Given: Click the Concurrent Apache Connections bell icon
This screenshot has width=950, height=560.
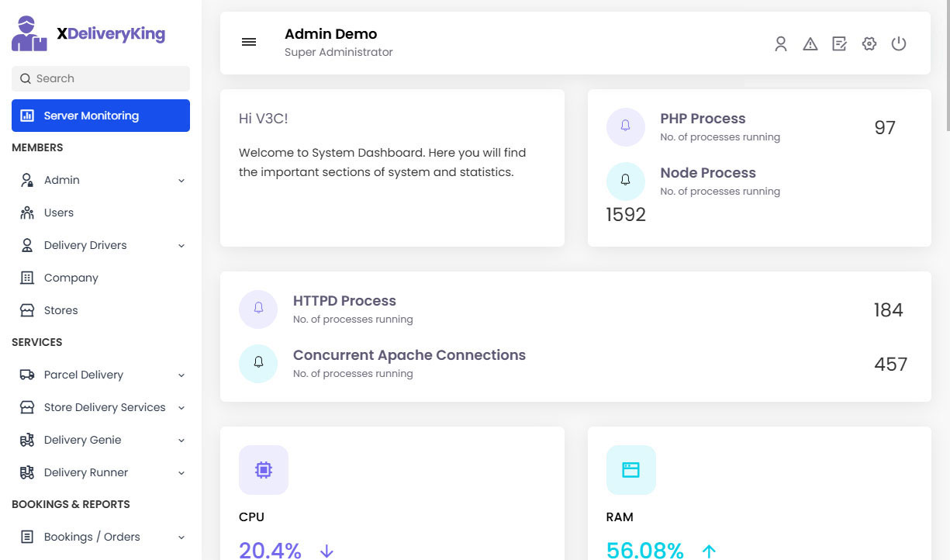Looking at the screenshot, I should 258,363.
